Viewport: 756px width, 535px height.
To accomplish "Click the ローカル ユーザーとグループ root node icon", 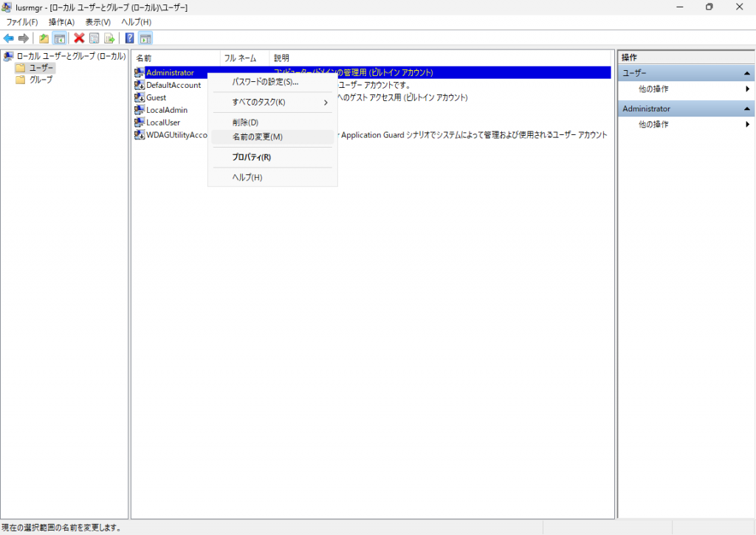I will click(x=8, y=56).
